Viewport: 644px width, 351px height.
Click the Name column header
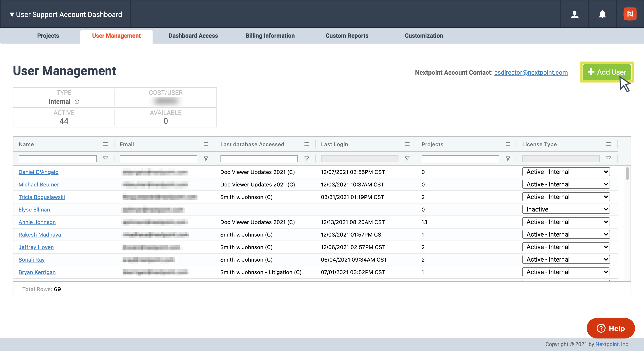[x=26, y=144]
